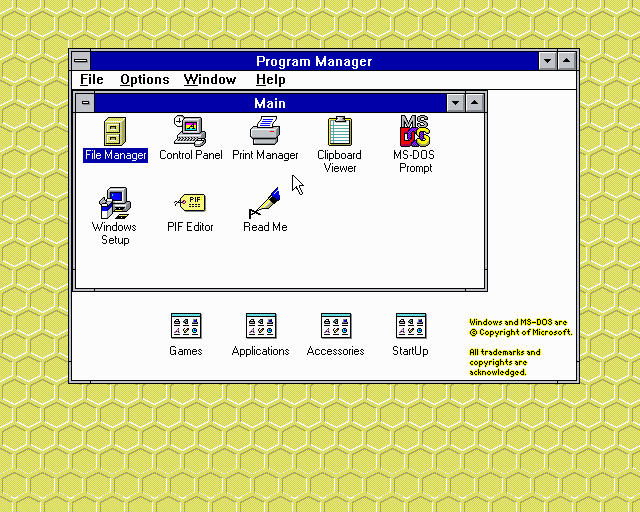This screenshot has height=512, width=640.
Task: Click the Applications program group icon
Action: 261,326
